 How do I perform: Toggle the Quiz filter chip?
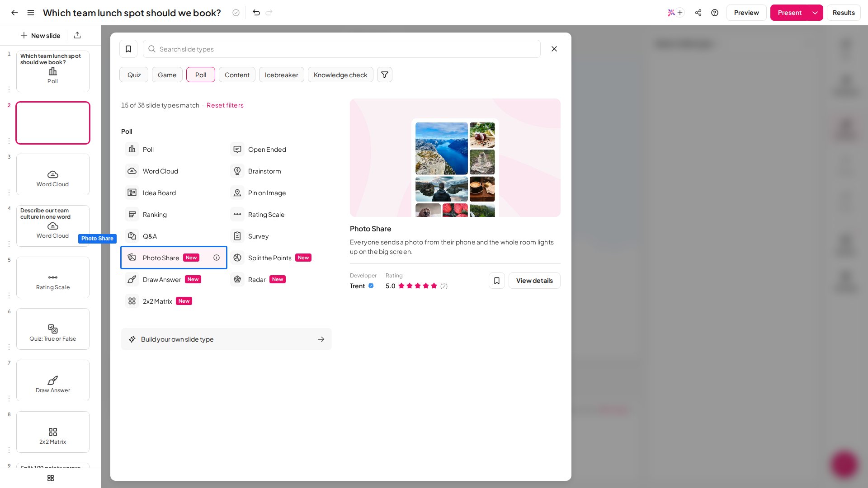click(134, 75)
